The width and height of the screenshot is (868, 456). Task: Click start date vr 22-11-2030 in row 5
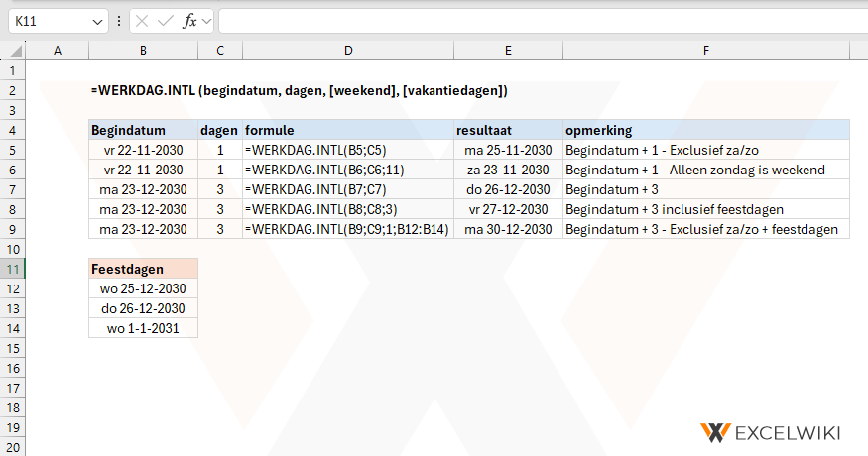point(144,150)
